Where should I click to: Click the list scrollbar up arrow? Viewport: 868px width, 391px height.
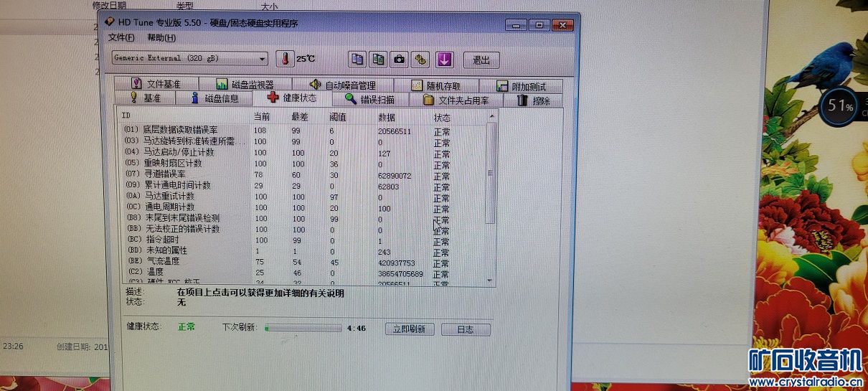click(x=491, y=116)
